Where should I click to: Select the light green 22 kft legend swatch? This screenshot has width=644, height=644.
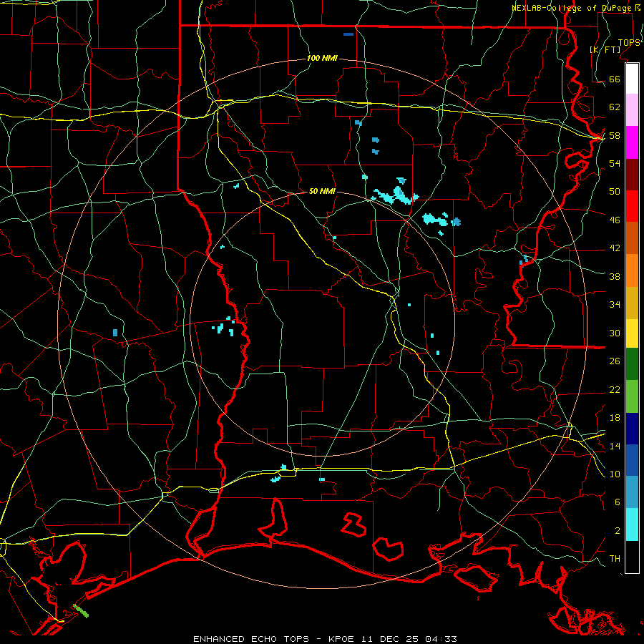click(x=632, y=396)
